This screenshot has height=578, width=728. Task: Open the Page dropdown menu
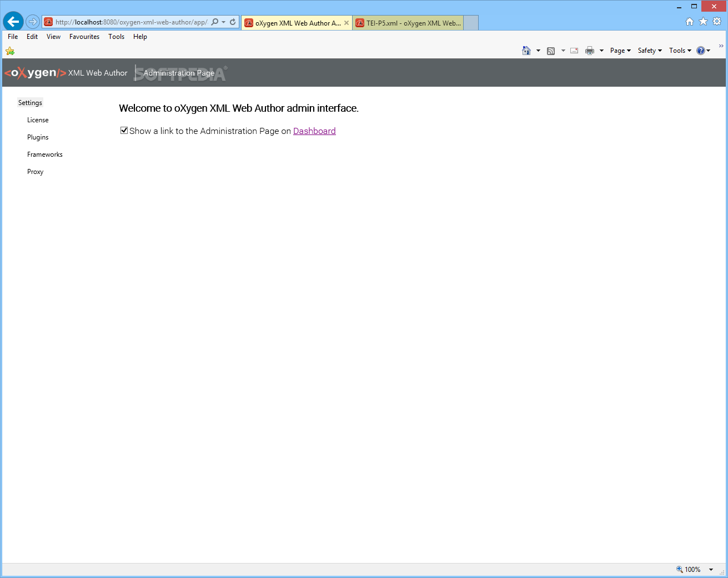[620, 51]
